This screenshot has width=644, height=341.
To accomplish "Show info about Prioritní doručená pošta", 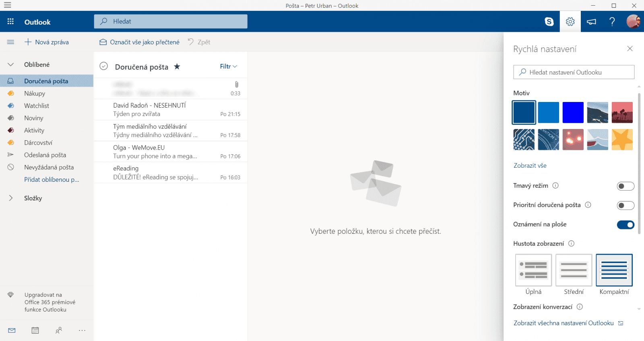I will point(588,205).
